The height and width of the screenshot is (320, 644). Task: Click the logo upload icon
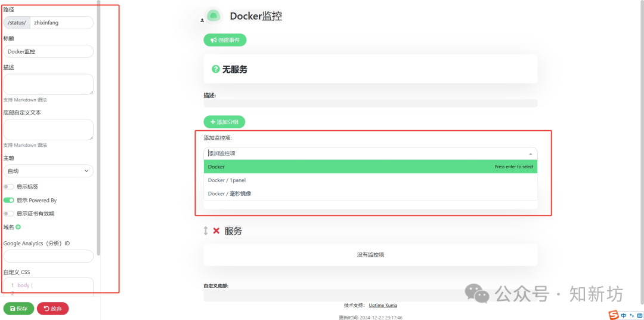pyautogui.click(x=202, y=20)
